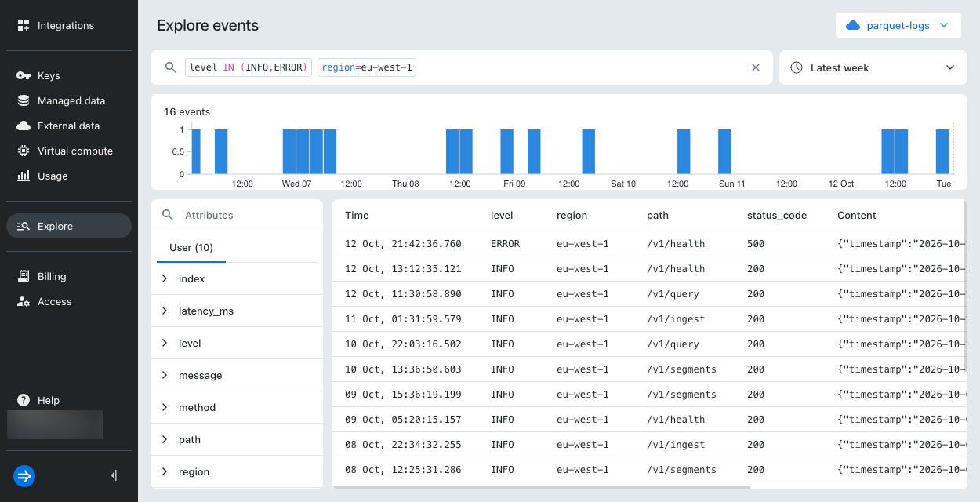Click the horizontal scrollbar under the events table
980x502 pixels.
pos(541,487)
